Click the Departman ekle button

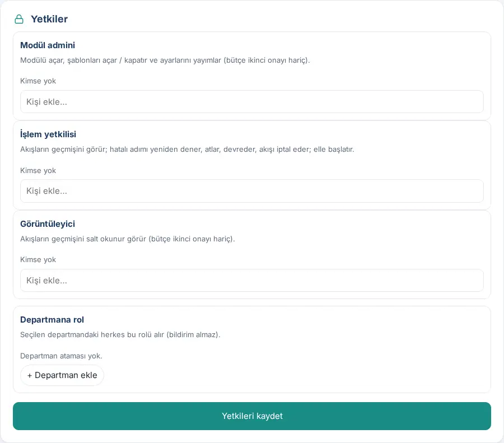[x=62, y=375]
